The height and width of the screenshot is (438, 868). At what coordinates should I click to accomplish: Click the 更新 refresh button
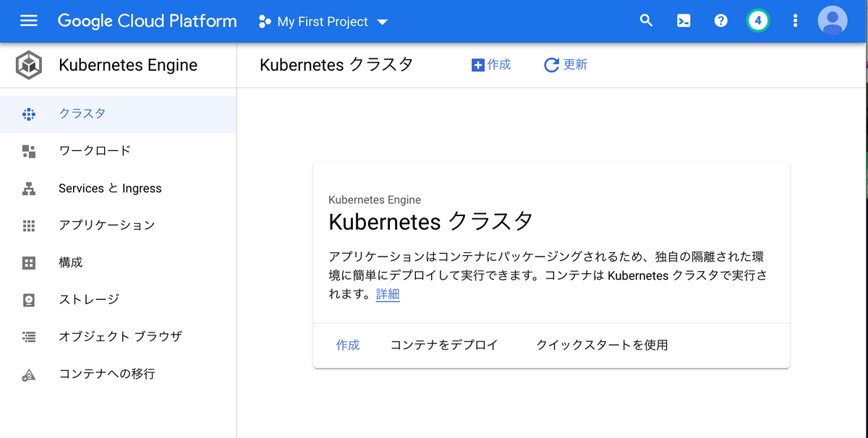(x=566, y=65)
